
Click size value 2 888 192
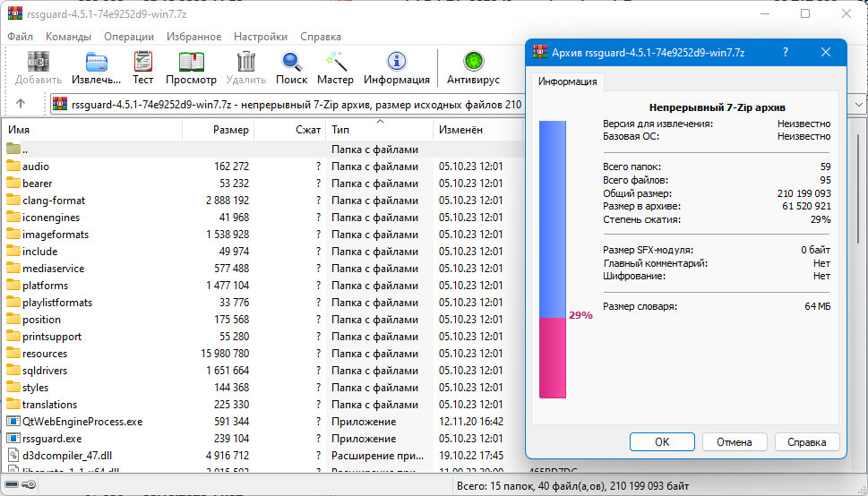point(228,201)
